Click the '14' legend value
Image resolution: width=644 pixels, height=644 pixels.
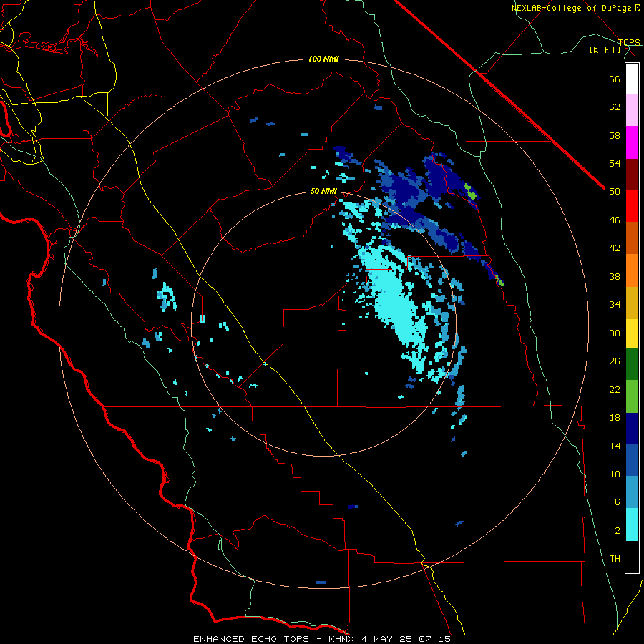(615, 446)
